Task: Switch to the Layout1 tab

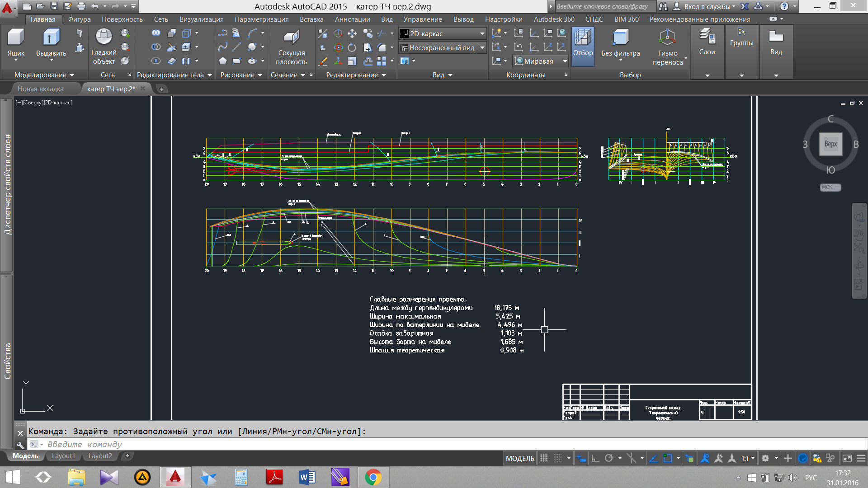Action: coord(63,456)
